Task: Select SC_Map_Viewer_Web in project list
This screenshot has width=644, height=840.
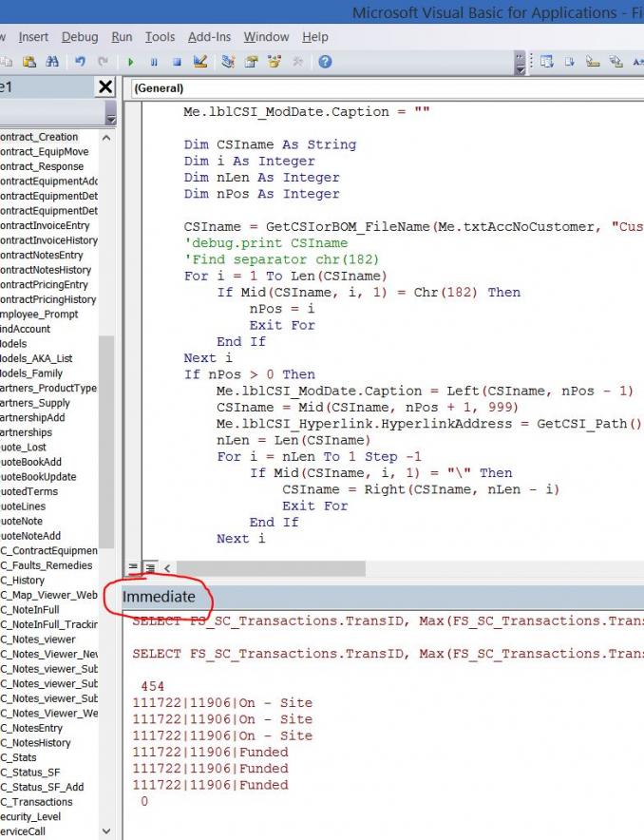Action: click(x=48, y=595)
